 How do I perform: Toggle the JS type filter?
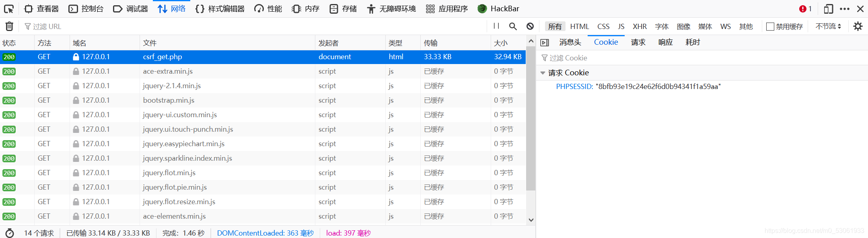tap(621, 26)
